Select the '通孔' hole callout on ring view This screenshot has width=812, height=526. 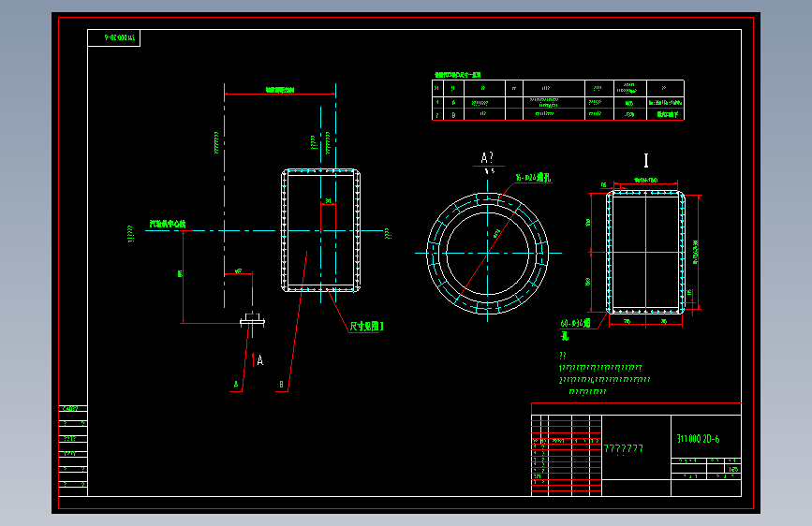pos(533,178)
